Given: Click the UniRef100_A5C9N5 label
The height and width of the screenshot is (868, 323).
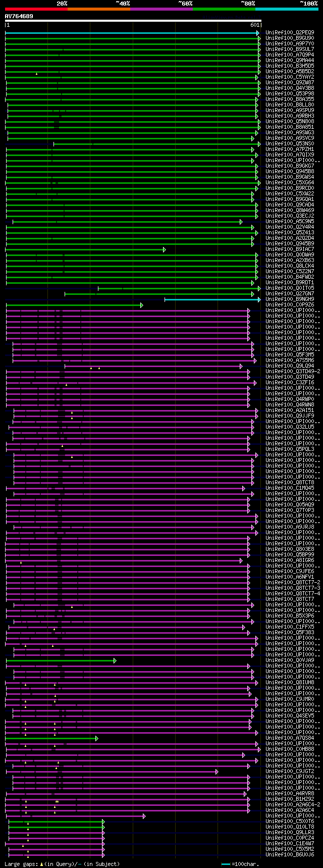Looking at the screenshot, I should (290, 221).
